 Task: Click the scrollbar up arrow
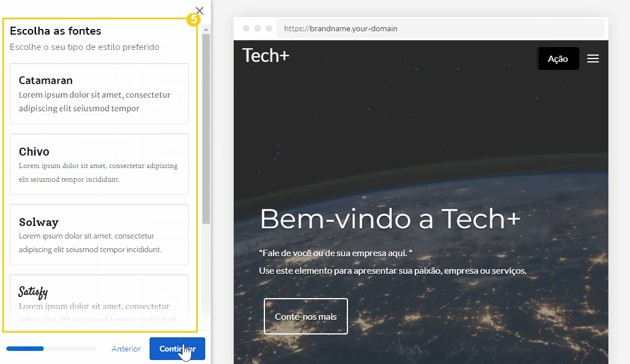206,30
